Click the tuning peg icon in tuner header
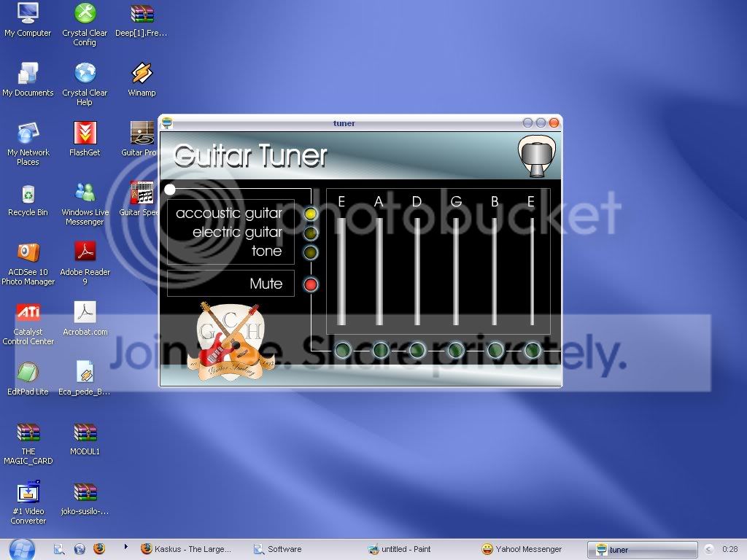The image size is (747, 560). [536, 156]
